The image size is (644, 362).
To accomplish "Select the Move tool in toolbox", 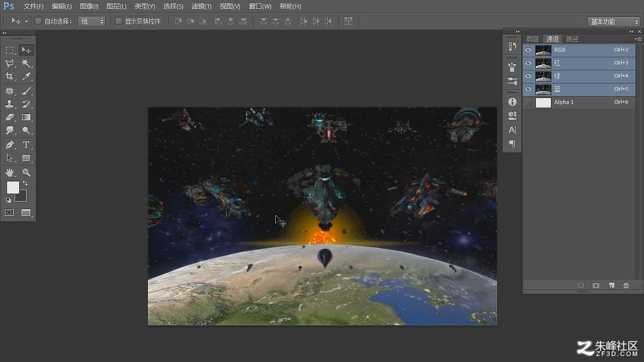I will (26, 50).
